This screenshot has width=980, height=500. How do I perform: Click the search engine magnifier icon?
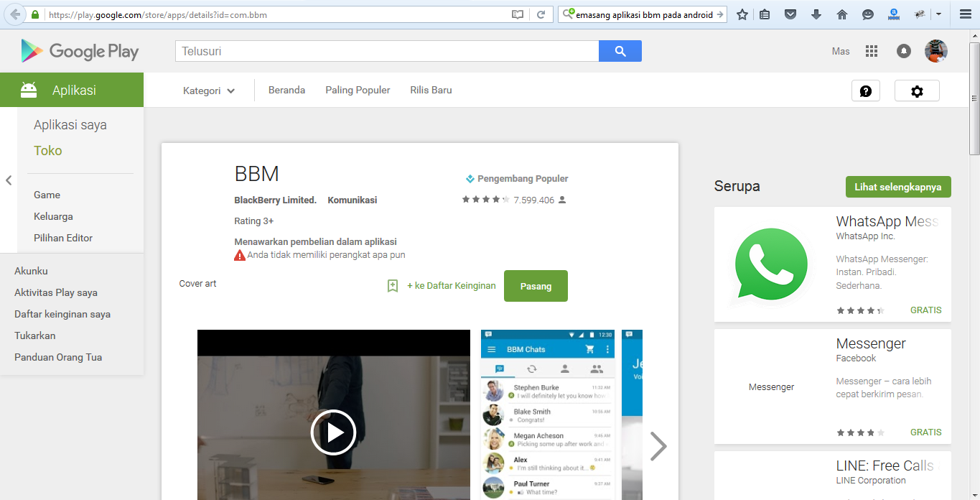[569, 14]
